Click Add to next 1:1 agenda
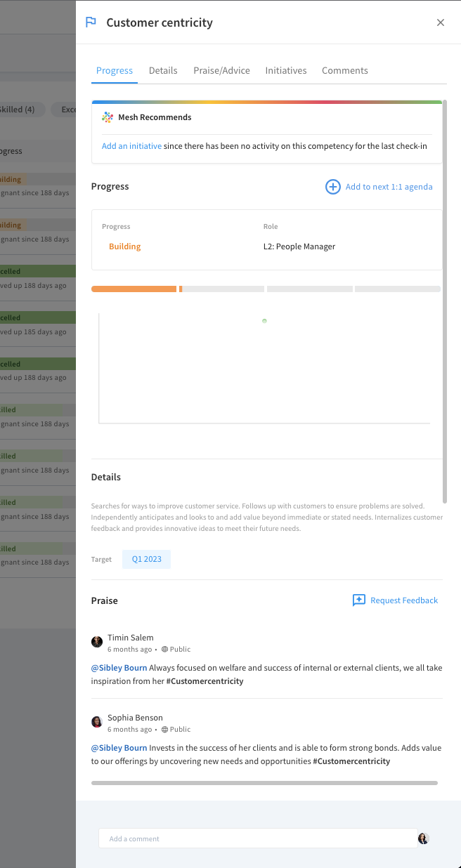 click(389, 187)
